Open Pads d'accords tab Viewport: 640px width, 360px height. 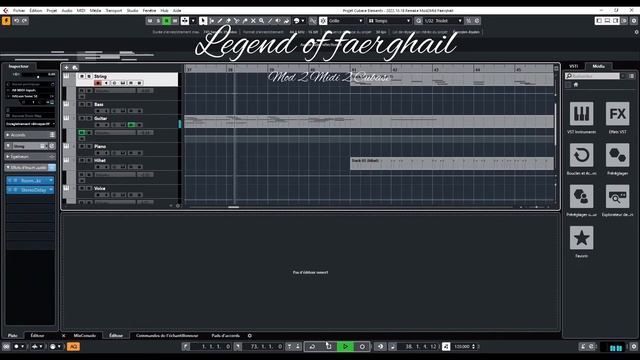click(225, 336)
